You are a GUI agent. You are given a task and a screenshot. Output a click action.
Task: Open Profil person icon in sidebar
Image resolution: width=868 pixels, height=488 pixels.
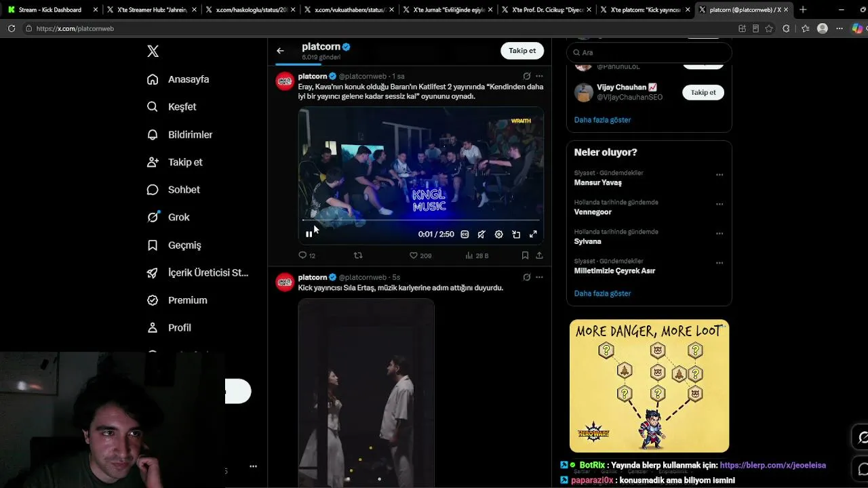pyautogui.click(x=153, y=327)
